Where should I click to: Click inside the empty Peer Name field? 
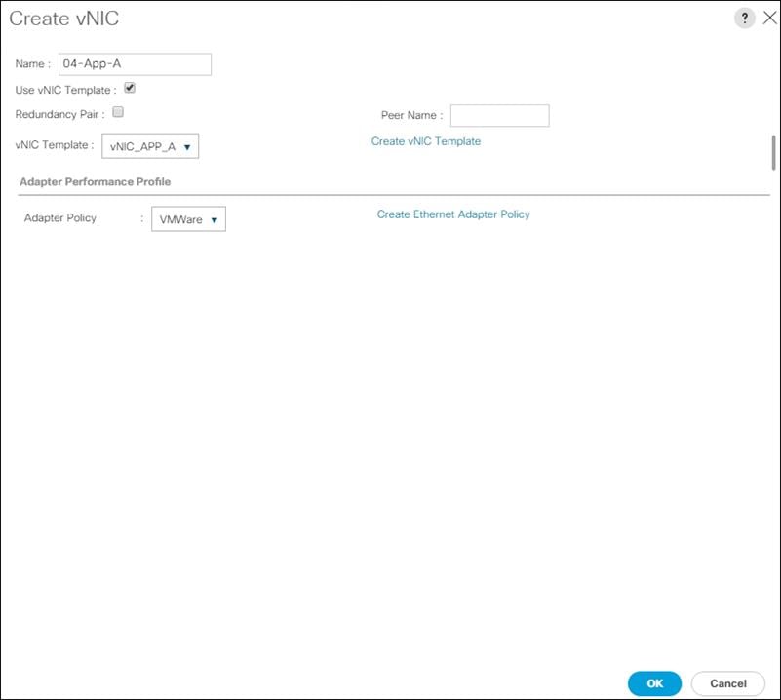tap(499, 115)
